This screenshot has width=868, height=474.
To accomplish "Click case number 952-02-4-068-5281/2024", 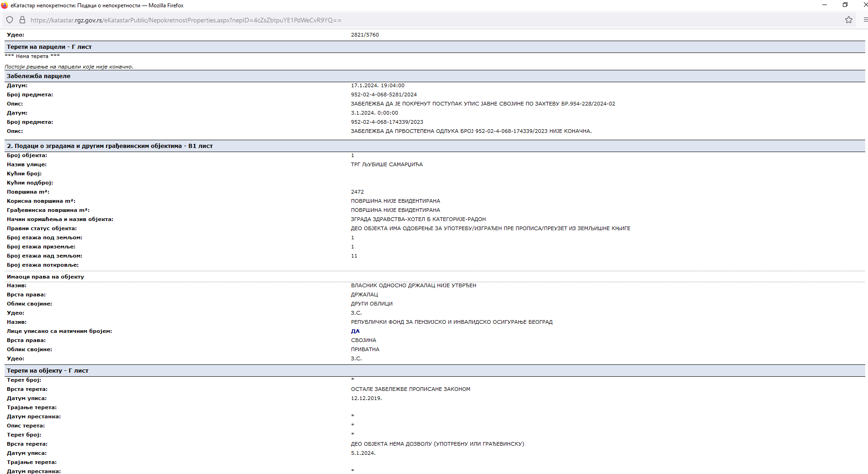I will (x=383, y=95).
